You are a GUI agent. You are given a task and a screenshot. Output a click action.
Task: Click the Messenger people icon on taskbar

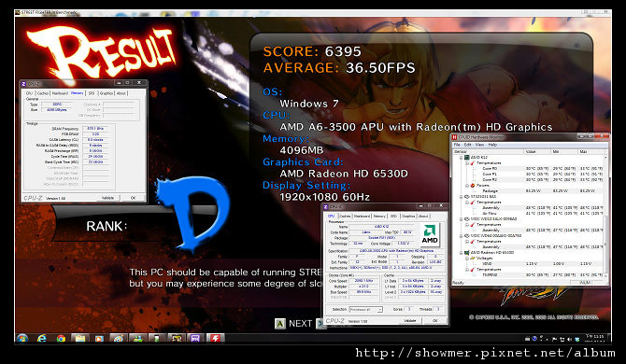(137, 339)
